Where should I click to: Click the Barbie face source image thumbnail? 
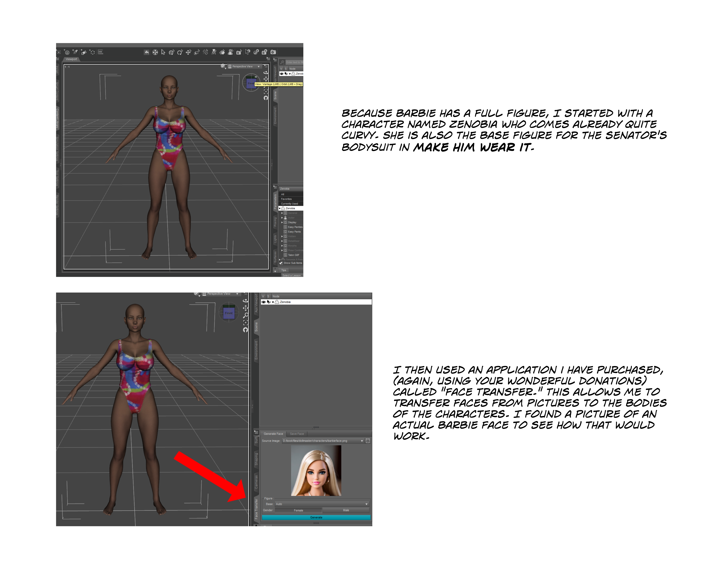(316, 471)
